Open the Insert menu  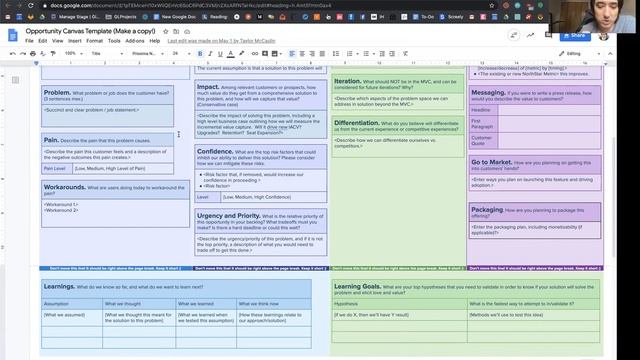tap(75, 41)
